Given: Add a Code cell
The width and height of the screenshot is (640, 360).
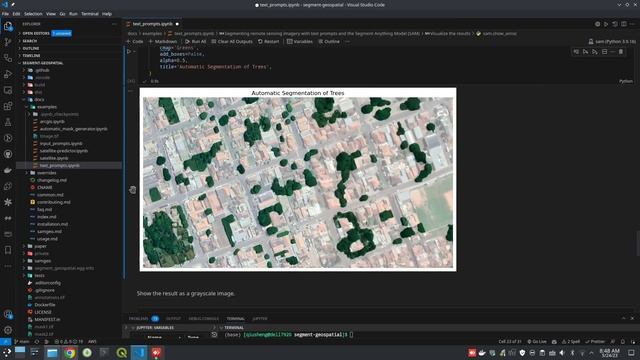Looking at the screenshot, I should 135,41.
